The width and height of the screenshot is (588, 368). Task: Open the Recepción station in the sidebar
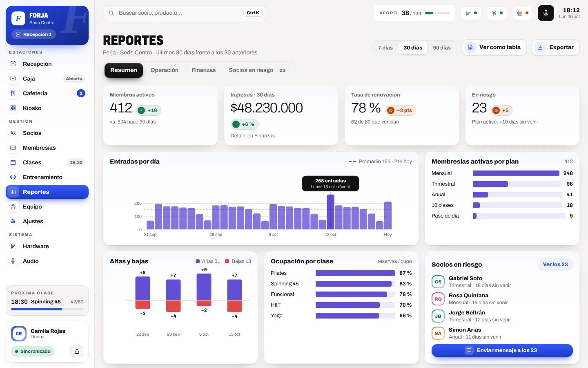(x=47, y=64)
